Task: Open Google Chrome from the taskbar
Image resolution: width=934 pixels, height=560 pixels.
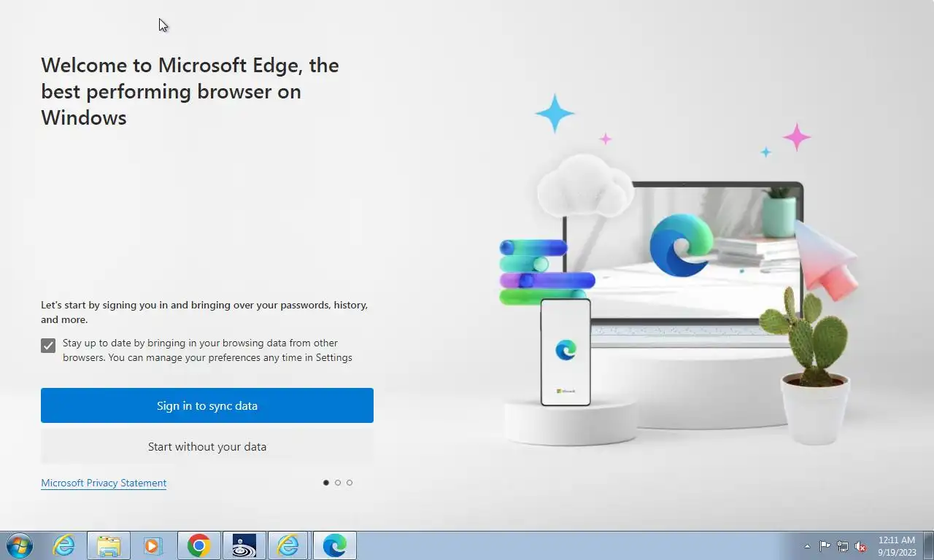Action: 198,545
